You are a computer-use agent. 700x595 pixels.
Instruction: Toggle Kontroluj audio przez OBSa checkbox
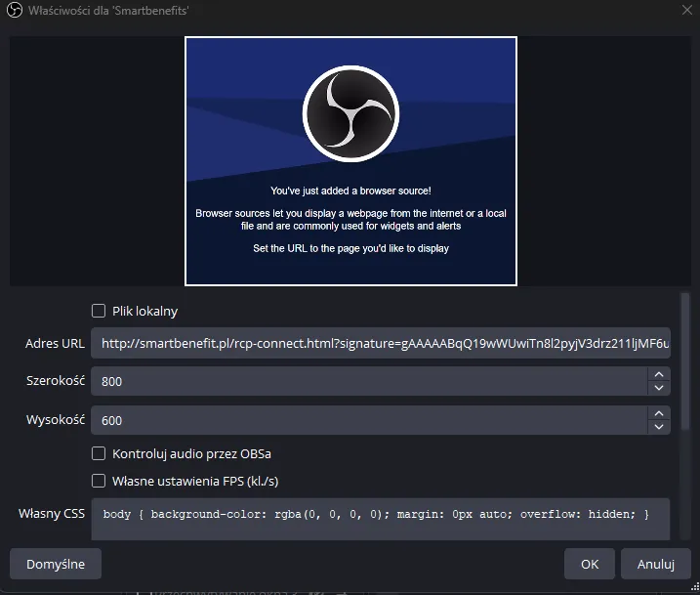[x=99, y=453]
